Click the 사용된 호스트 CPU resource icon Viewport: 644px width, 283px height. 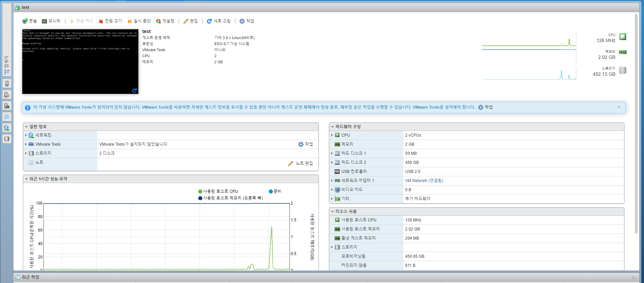pos(337,220)
